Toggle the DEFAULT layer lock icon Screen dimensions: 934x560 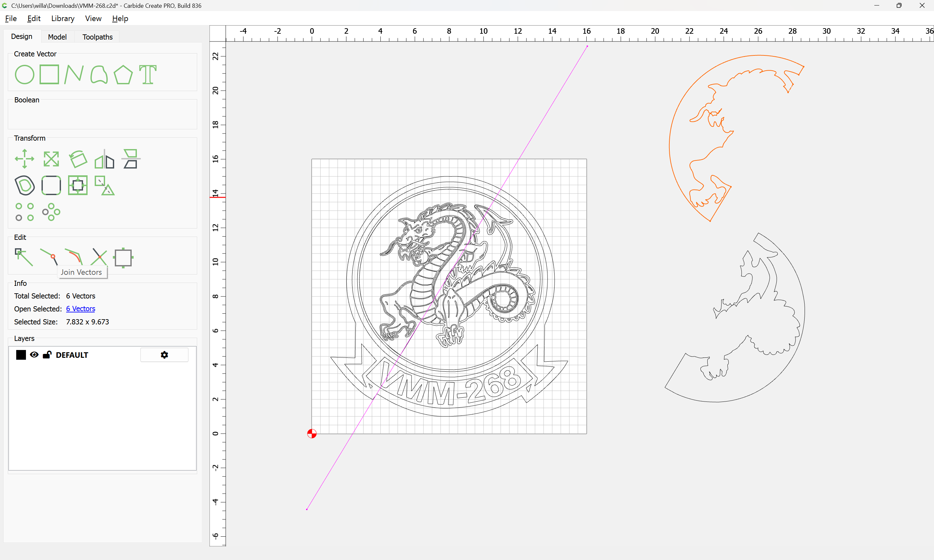47,355
